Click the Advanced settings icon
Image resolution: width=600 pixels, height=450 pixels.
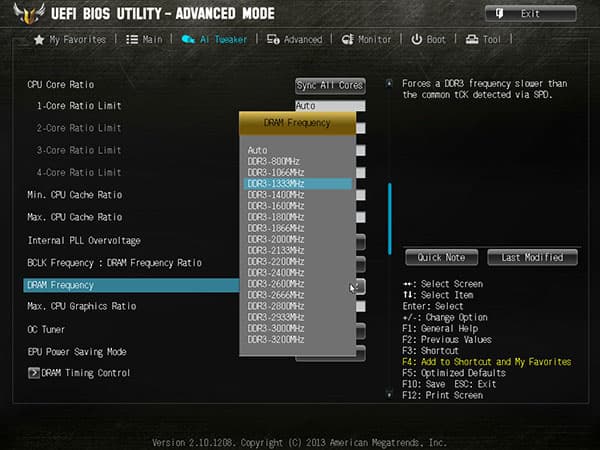click(273, 39)
